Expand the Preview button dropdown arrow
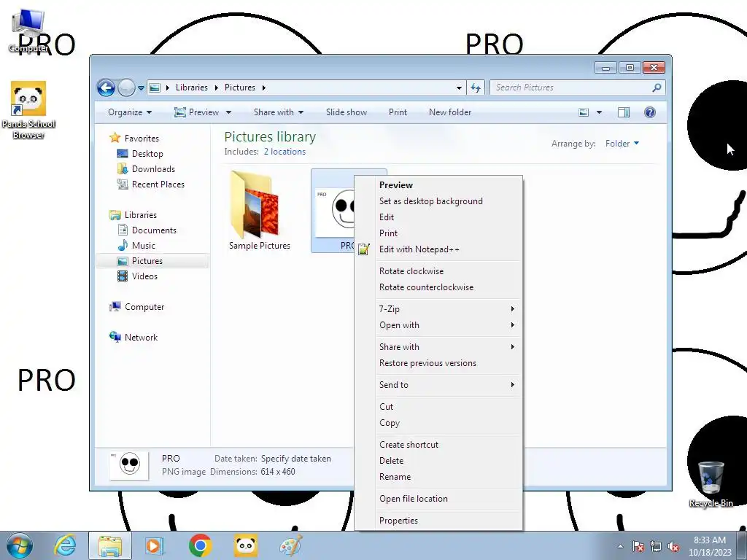Viewport: 747px width, 560px height. pos(228,112)
